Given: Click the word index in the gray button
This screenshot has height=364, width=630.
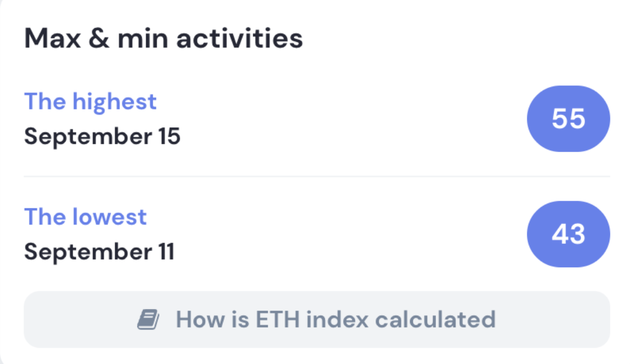Looking at the screenshot, I should [x=337, y=320].
